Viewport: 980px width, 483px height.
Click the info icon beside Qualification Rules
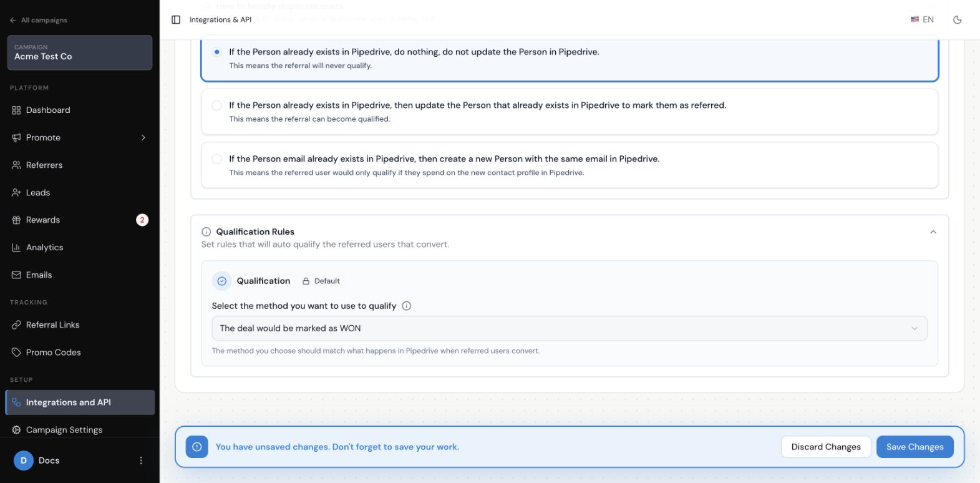[x=206, y=232]
